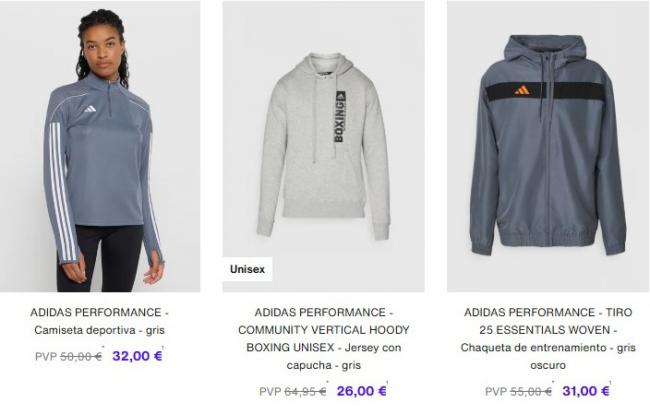The width and height of the screenshot is (650, 414).
Task: Click the crossed-out 55,00 € original price
Action: click(x=531, y=391)
